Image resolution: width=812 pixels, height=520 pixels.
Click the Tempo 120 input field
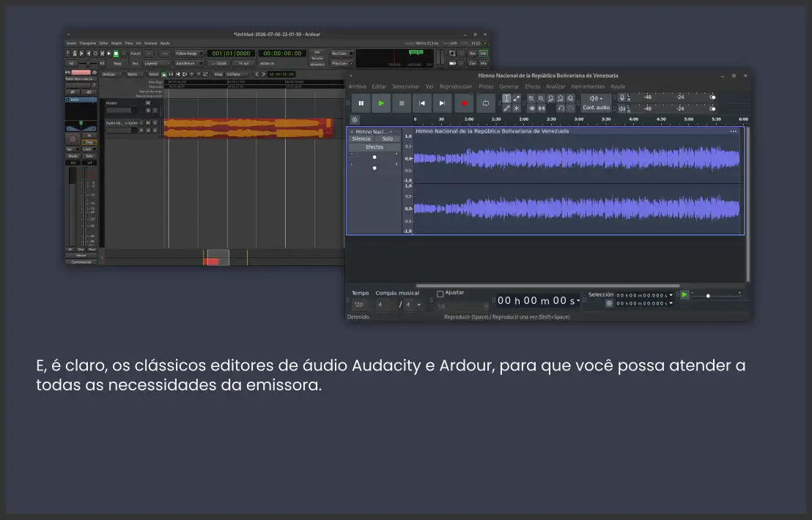[361, 305]
